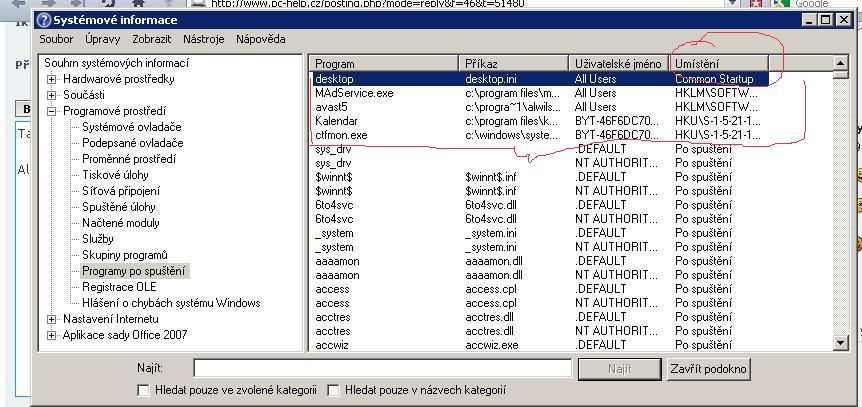862x407 pixels.
Task: Maximize the Systémové informace window
Action: [x=826, y=20]
